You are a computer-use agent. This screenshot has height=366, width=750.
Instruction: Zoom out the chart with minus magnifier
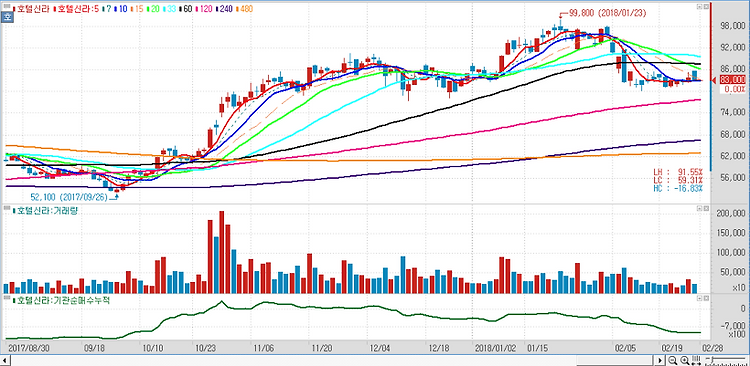(673, 360)
